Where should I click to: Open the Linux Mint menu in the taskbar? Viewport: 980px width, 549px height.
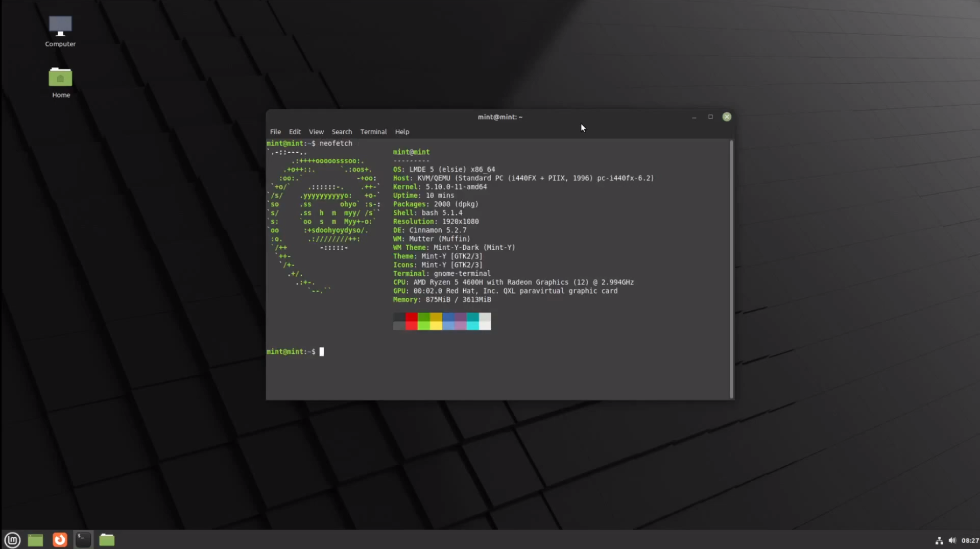11,540
